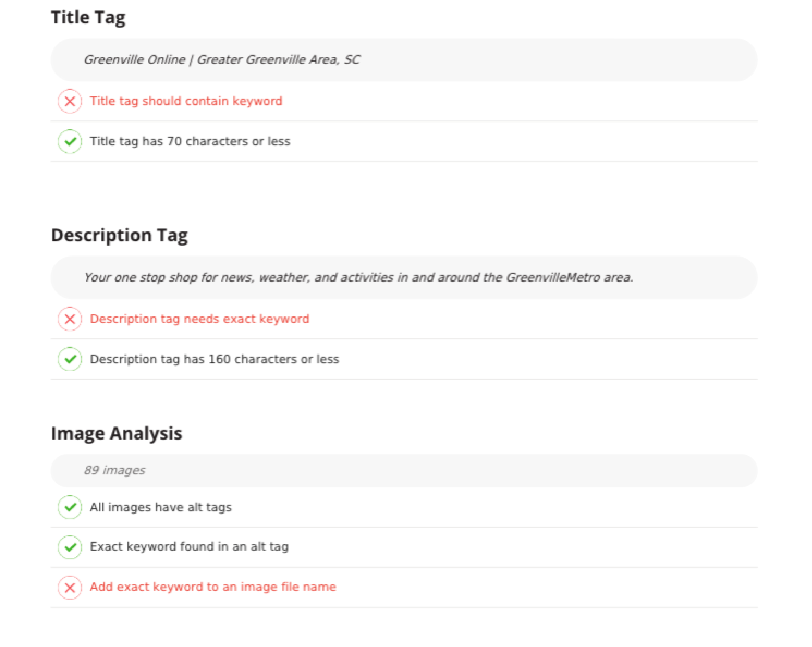Click red X icon beside title keyword warning
Image resolution: width=812 pixels, height=647 pixels.
click(x=70, y=101)
